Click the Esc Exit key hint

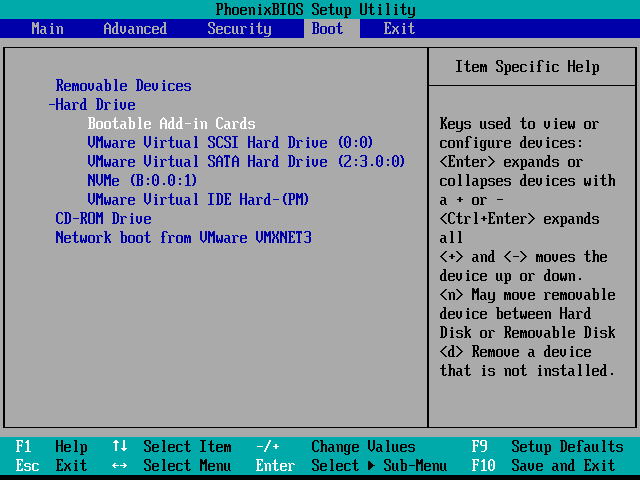point(50,466)
